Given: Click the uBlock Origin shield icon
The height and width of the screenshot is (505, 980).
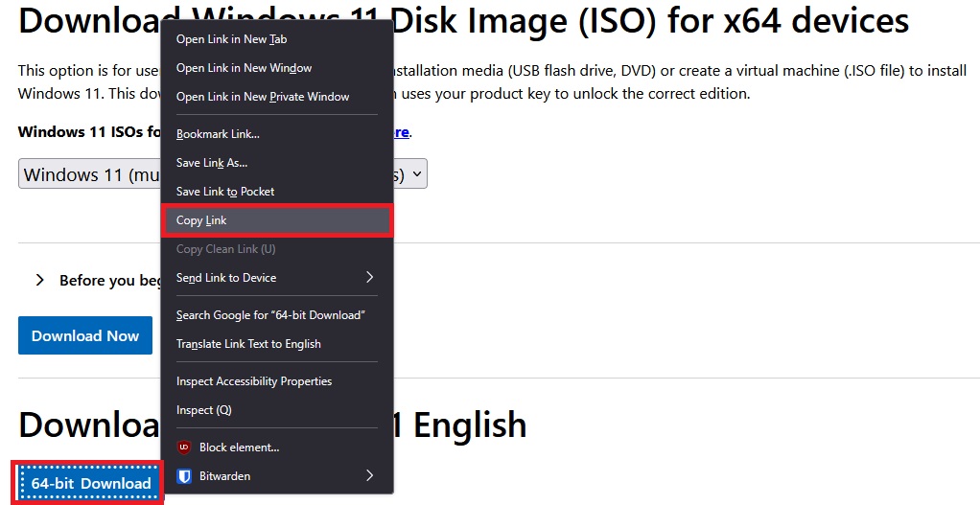Looking at the screenshot, I should pyautogui.click(x=184, y=448).
